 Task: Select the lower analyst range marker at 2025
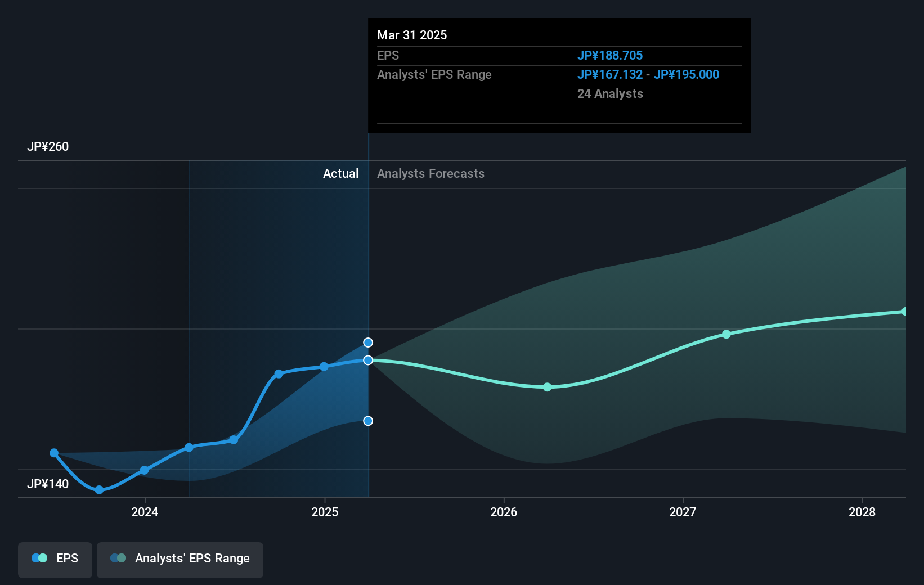coord(368,421)
